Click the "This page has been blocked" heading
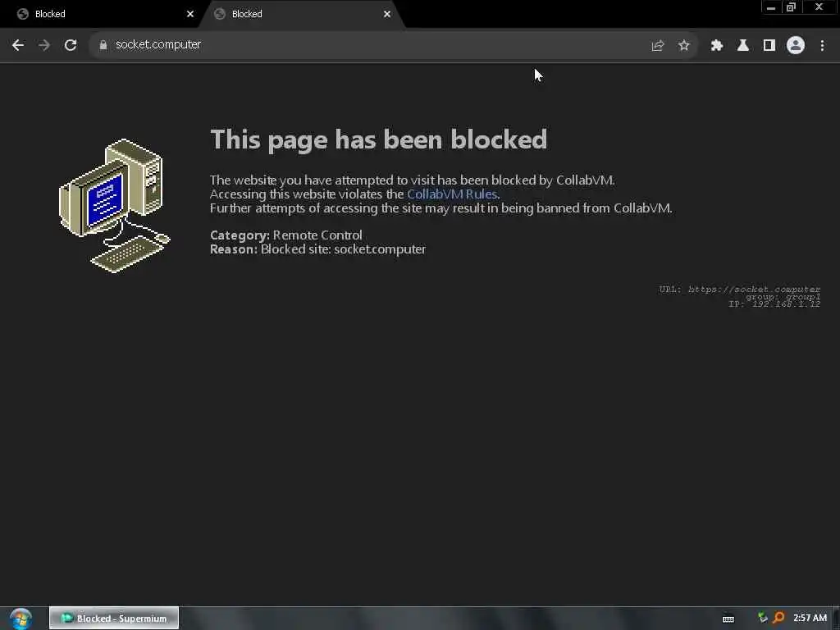The image size is (840, 630). tap(378, 139)
